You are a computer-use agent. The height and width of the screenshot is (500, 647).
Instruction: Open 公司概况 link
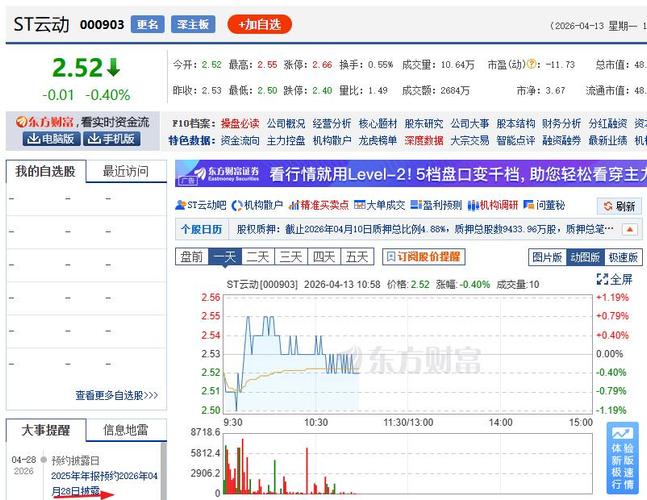click(x=286, y=123)
